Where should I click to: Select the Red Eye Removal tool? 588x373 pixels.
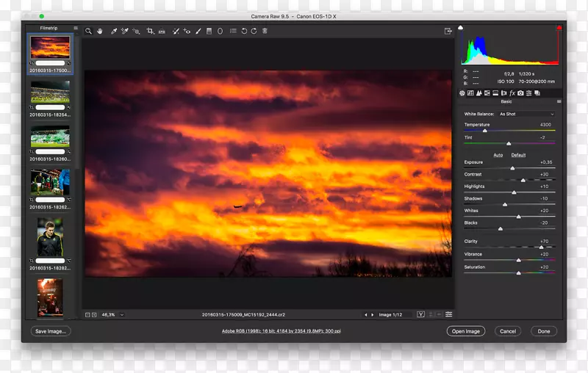point(187,31)
